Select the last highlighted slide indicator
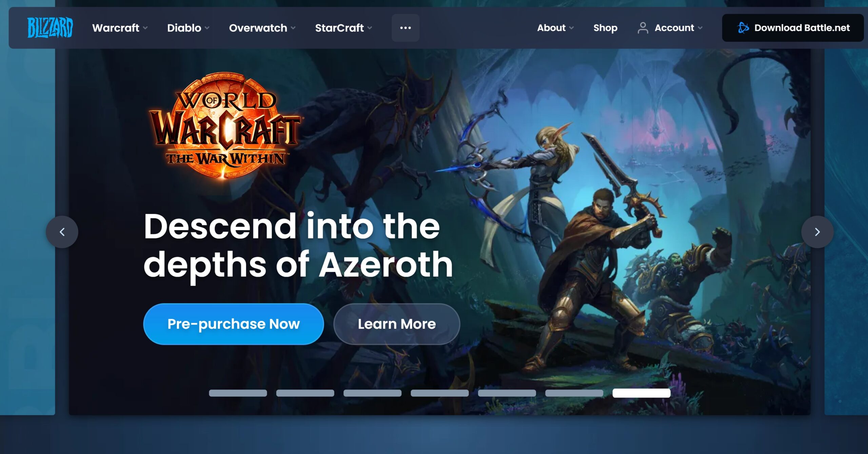Viewport: 868px width, 454px height. coord(642,393)
